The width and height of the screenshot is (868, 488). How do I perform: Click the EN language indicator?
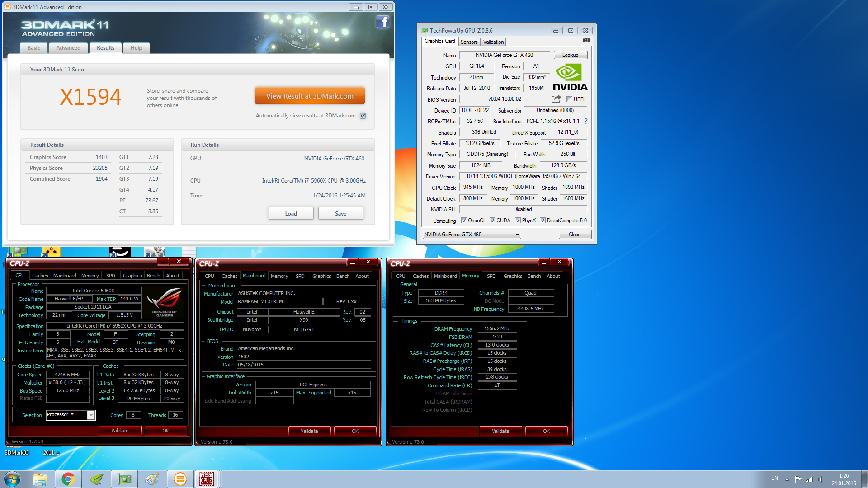(774, 478)
